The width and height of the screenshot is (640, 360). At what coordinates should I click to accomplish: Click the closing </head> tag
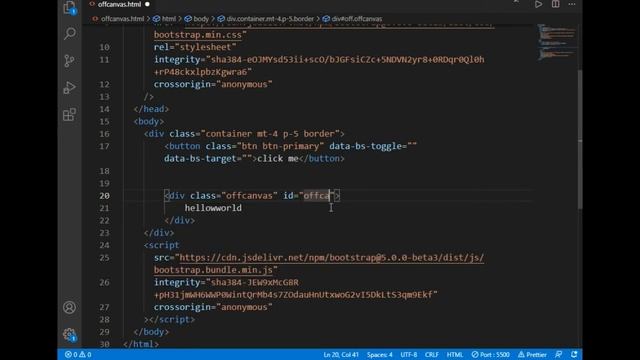click(x=151, y=109)
